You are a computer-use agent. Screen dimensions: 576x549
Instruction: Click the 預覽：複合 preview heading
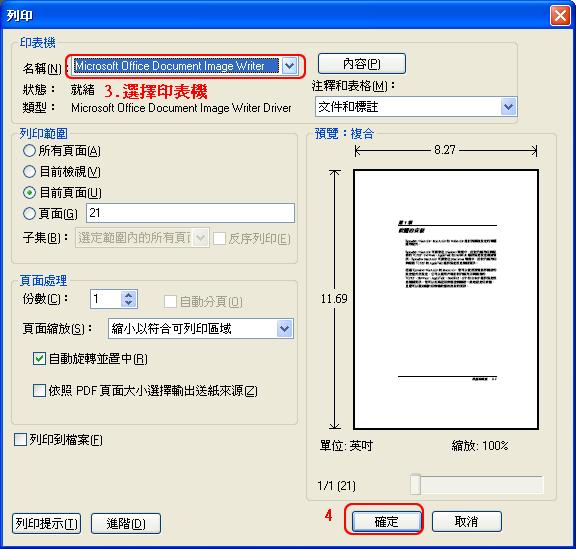[344, 134]
